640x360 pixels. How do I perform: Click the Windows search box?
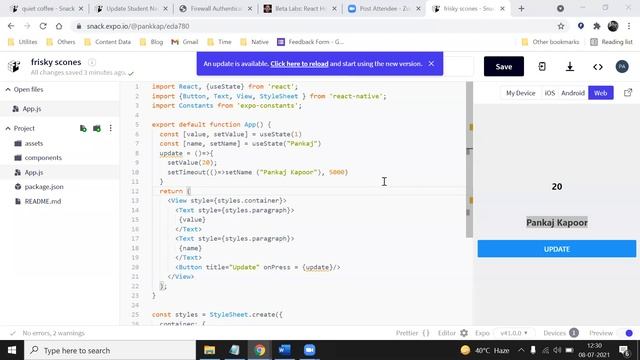110,350
